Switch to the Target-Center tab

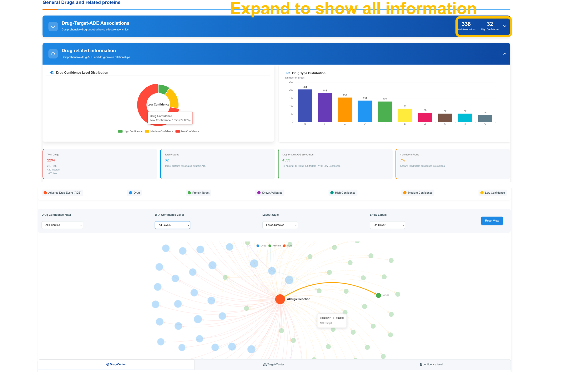coord(273,364)
